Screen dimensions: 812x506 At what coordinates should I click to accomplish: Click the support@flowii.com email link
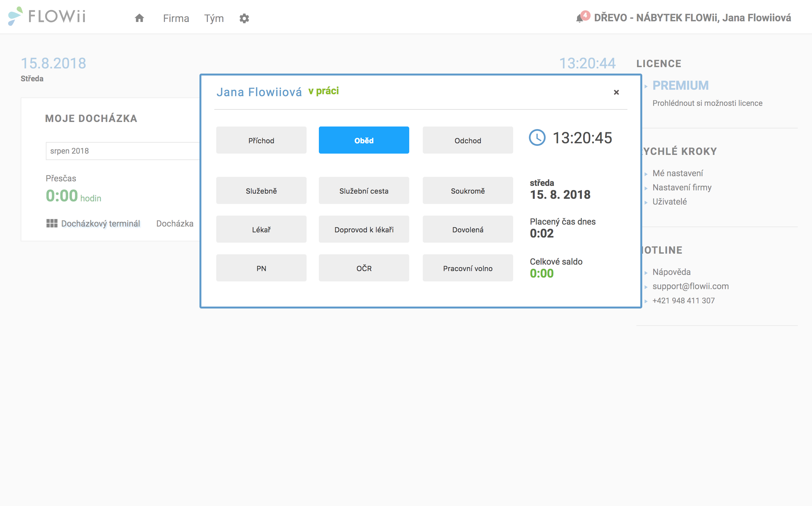(691, 286)
